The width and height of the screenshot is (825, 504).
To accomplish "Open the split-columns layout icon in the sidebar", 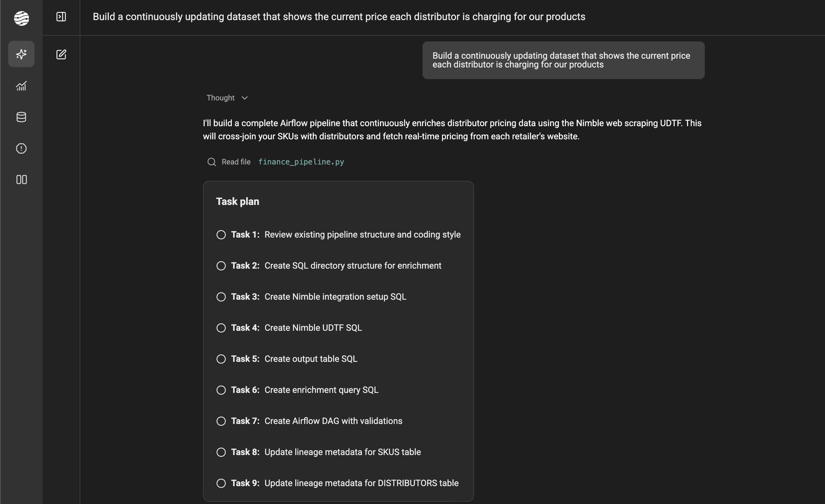I will tap(21, 180).
